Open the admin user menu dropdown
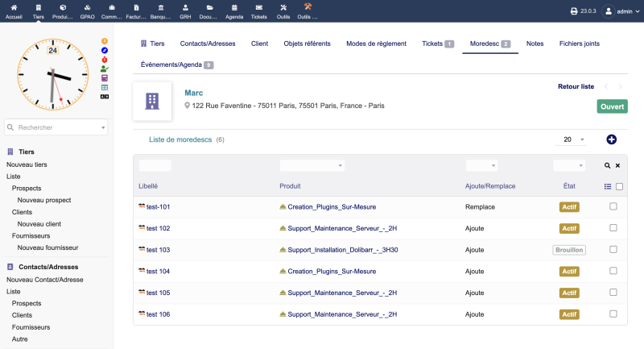This screenshot has width=644, height=349. [x=621, y=11]
